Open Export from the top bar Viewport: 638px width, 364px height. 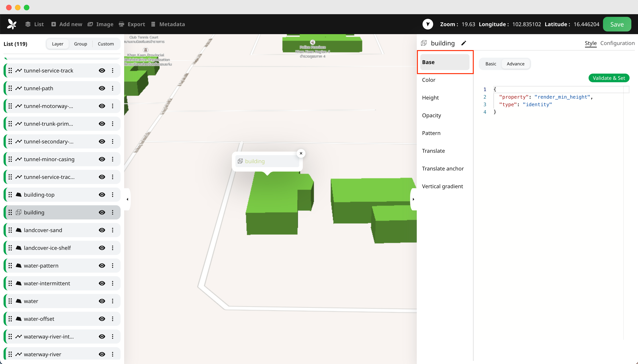coord(132,24)
